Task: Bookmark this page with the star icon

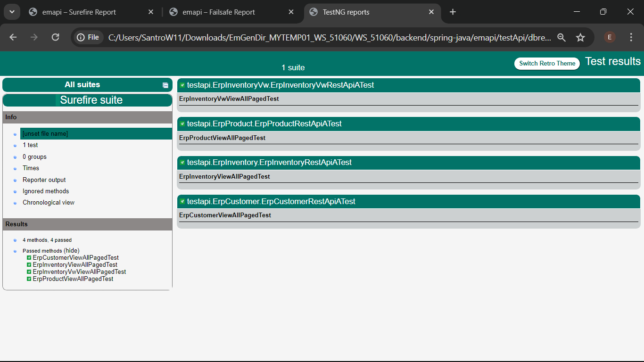Action: tap(580, 37)
